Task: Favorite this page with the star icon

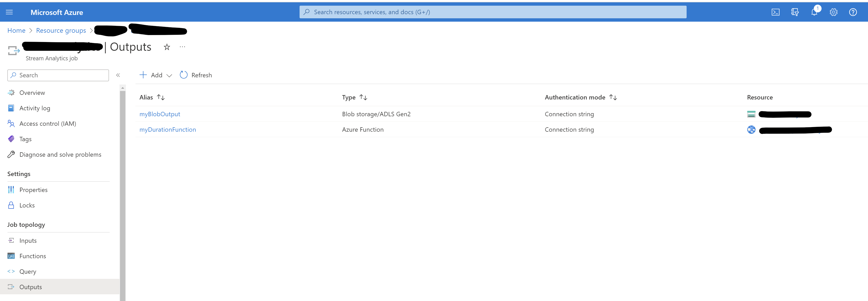Action: [167, 47]
